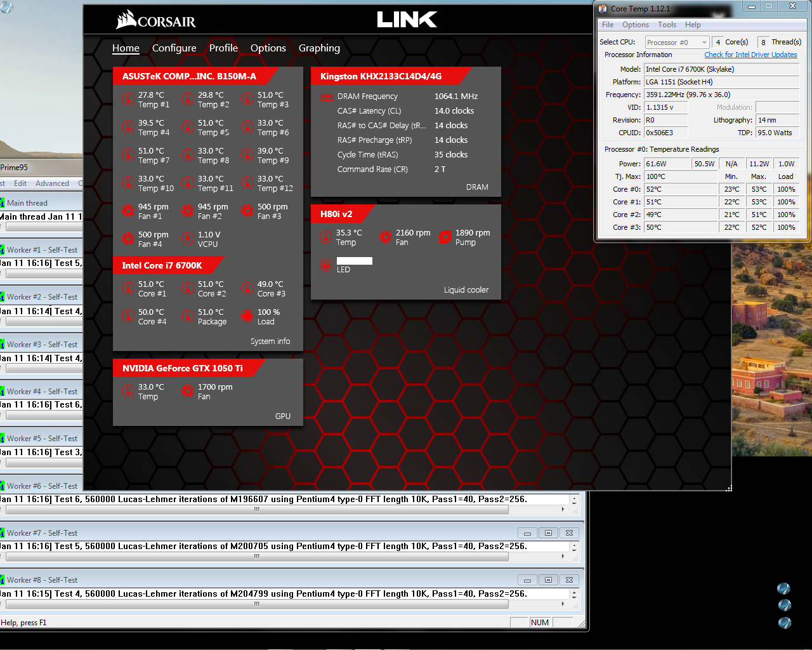Click the H80i v2 LED bulb icon

326,265
